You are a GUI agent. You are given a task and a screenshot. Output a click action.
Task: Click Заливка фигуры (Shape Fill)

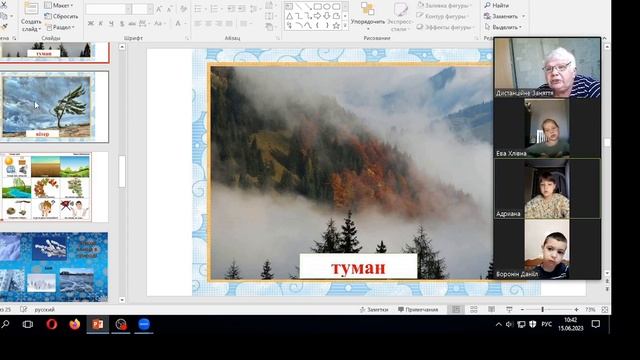point(443,6)
